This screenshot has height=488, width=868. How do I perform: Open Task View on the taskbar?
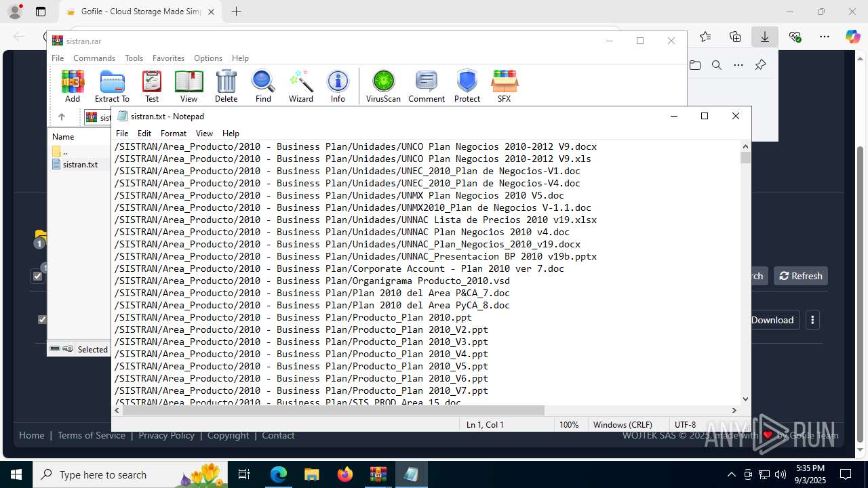[x=244, y=474]
